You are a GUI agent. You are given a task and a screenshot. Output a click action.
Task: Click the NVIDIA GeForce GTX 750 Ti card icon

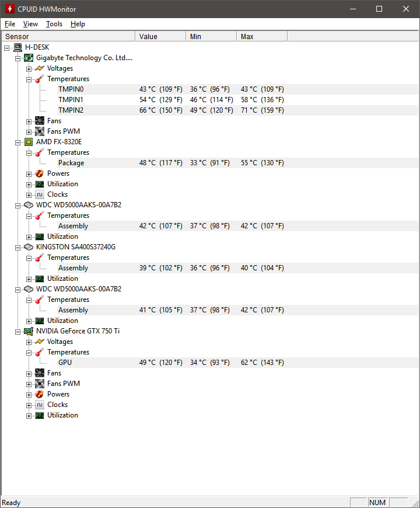point(29,331)
